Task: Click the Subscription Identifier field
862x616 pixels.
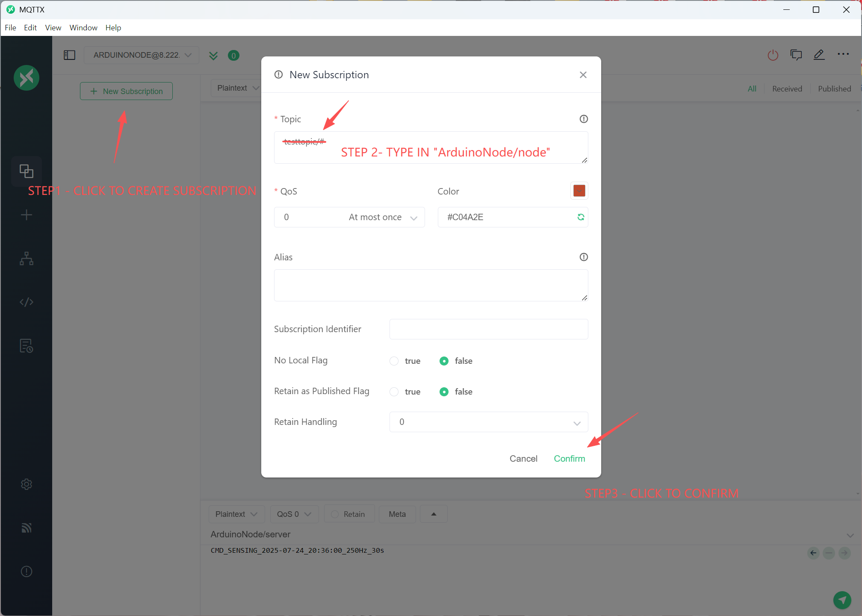Action: 489,329
